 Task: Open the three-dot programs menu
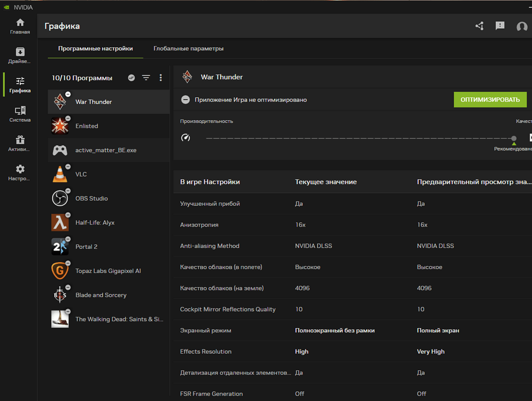click(x=161, y=78)
